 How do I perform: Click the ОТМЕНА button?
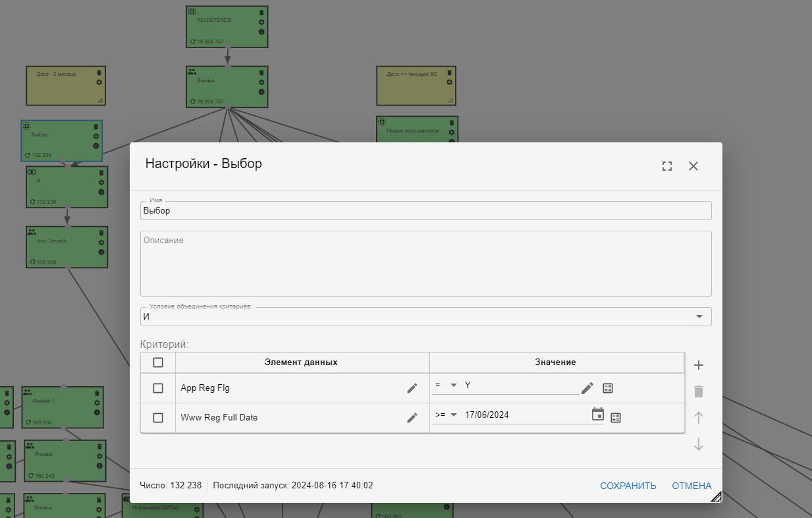click(691, 486)
